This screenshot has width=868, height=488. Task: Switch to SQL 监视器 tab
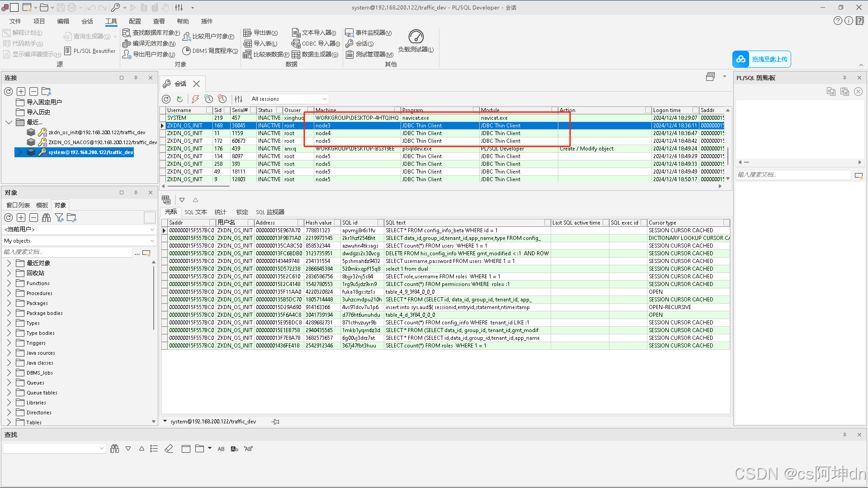coord(270,212)
